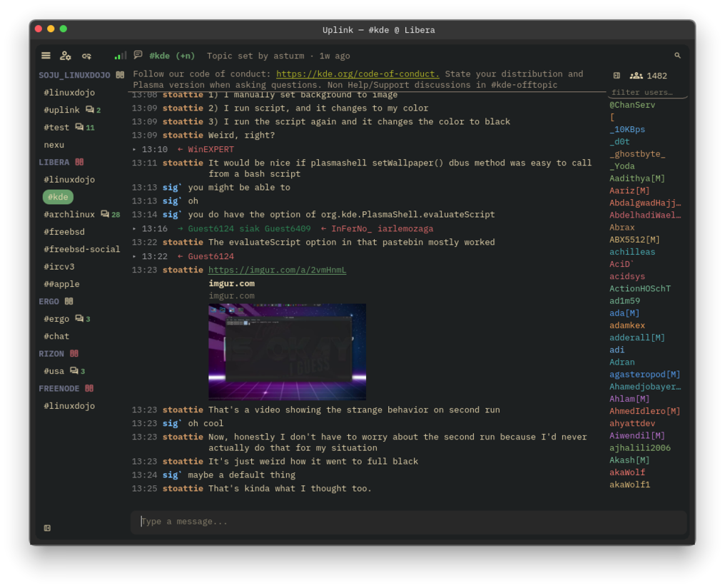This screenshot has width=725, height=588.
Task: Select adamkex in the user list
Action: pyautogui.click(x=627, y=325)
